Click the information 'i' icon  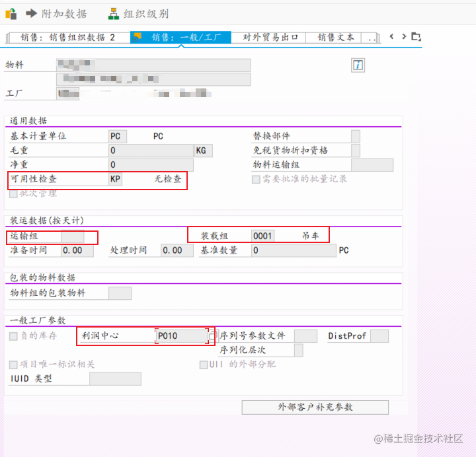point(358,65)
